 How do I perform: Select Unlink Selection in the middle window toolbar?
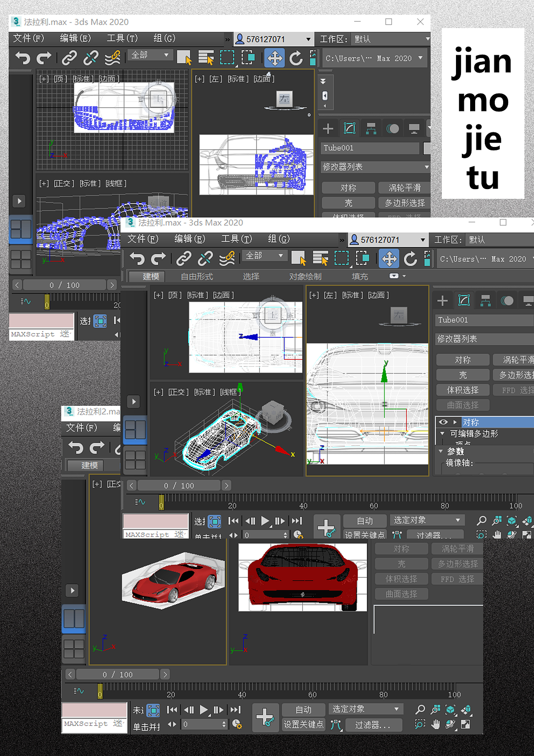pos(205,259)
